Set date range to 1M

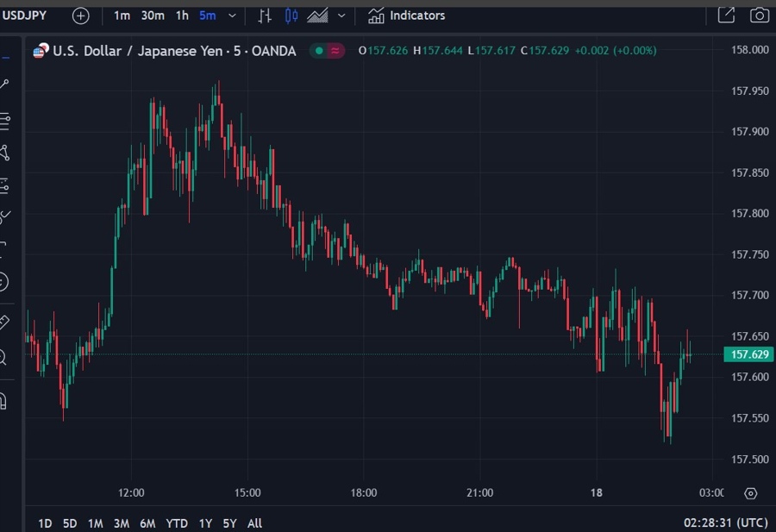click(x=96, y=523)
